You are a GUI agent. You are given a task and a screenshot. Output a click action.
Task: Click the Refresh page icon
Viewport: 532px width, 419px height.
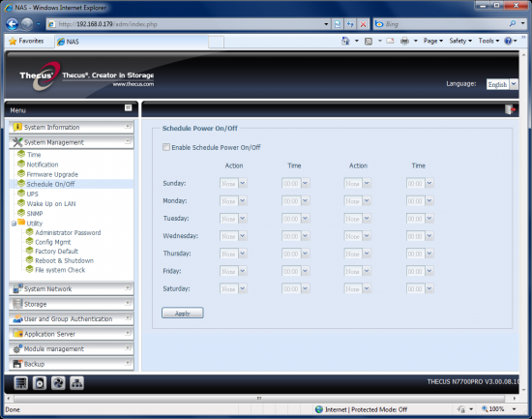[350, 24]
